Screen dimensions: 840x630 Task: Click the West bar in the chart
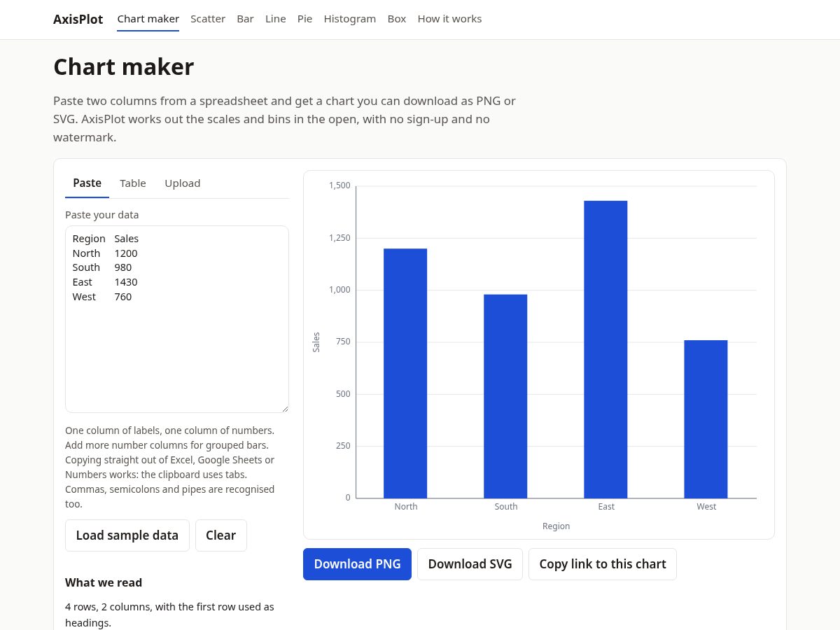coord(706,419)
